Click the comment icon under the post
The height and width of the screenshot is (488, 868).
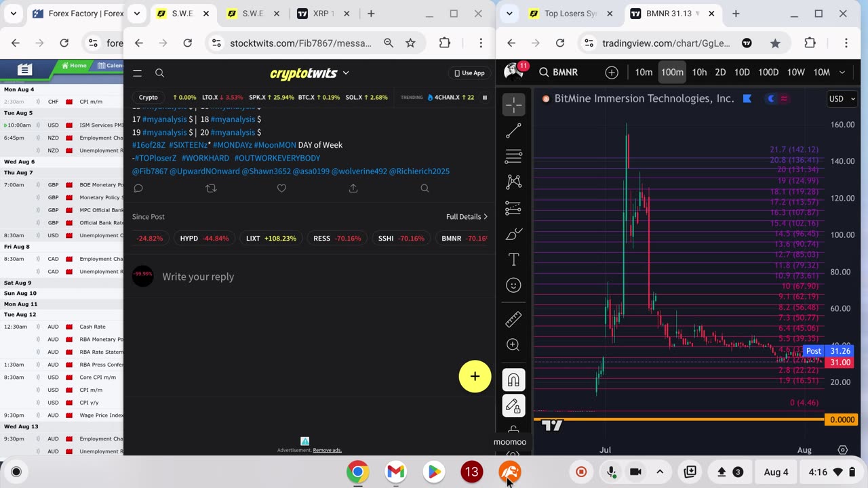tap(138, 188)
